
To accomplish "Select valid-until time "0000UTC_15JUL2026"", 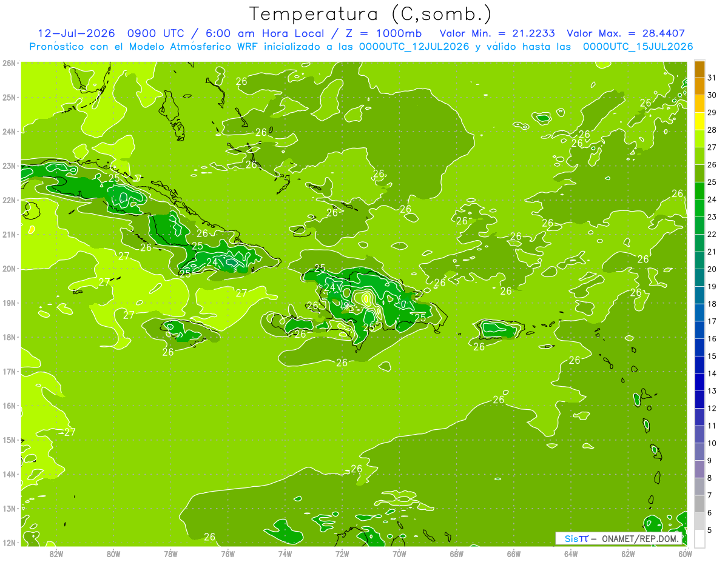I will tap(638, 47).
